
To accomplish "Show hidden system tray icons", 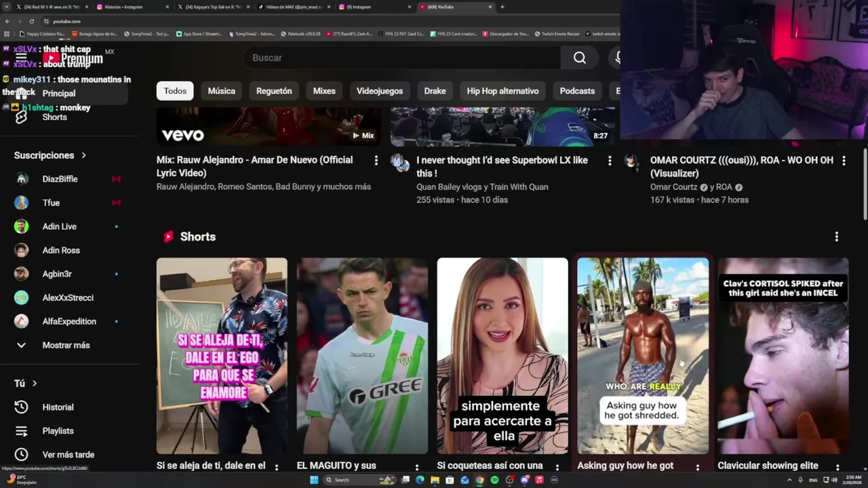I will pyautogui.click(x=789, y=480).
